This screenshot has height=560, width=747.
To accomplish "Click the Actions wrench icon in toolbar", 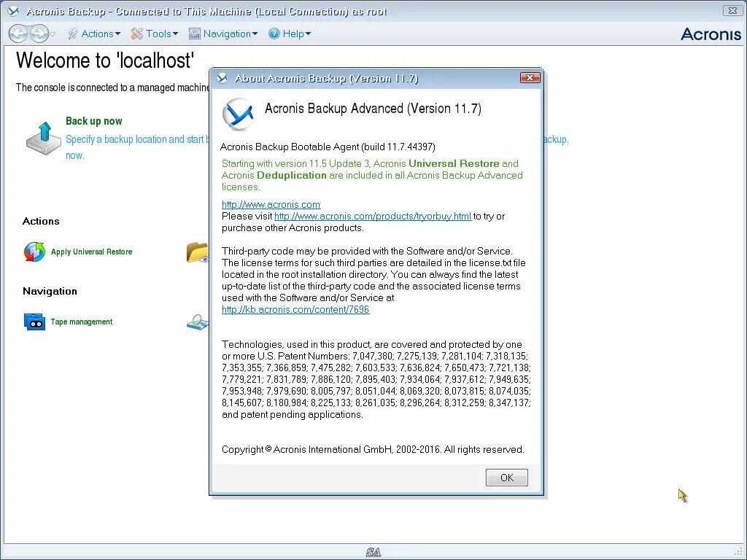I will tap(72, 34).
